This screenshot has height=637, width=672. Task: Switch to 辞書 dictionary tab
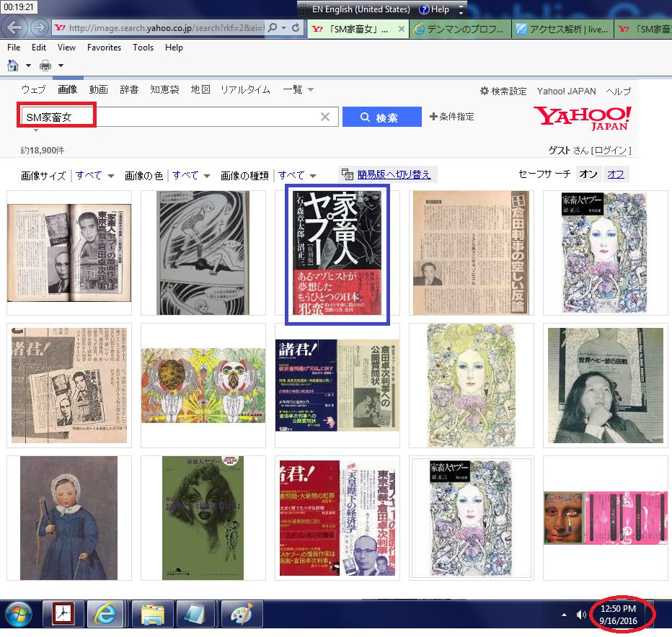[129, 89]
